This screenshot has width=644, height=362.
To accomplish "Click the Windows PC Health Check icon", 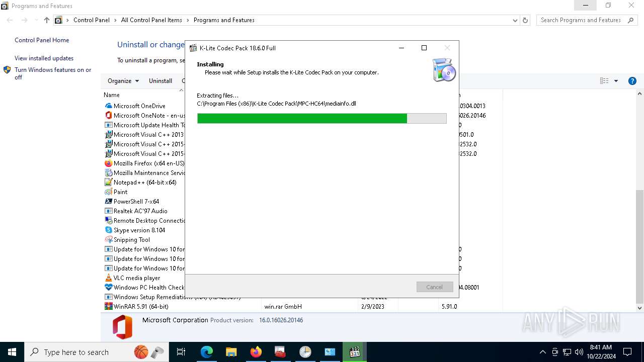I will (x=108, y=287).
